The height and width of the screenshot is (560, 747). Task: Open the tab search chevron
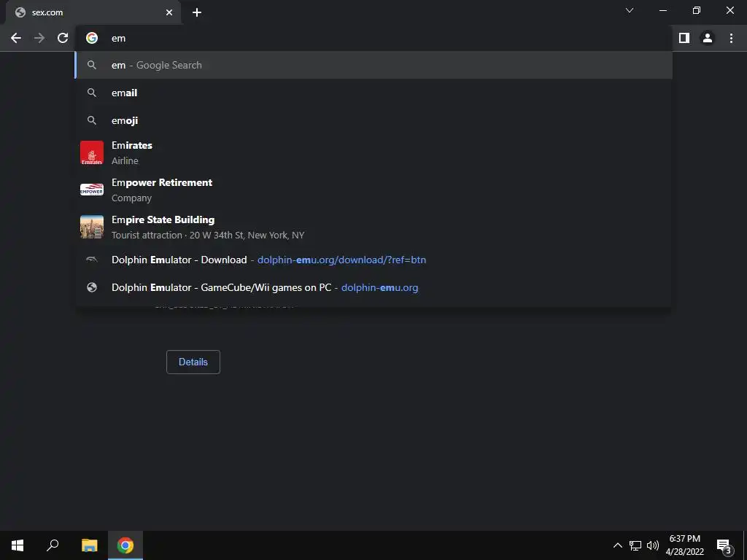[630, 10]
